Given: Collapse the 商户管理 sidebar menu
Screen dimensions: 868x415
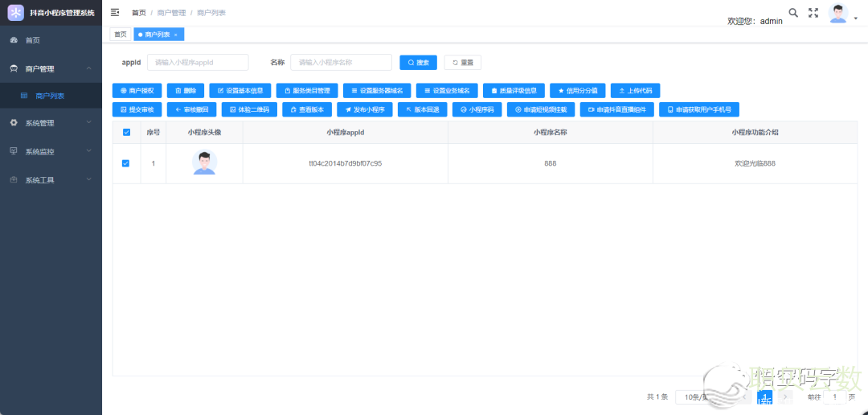Looking at the screenshot, I should point(51,68).
